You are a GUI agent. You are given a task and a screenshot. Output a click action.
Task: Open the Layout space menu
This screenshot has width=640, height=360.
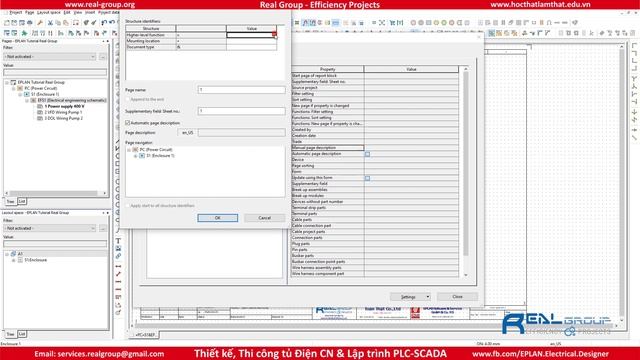coord(49,13)
